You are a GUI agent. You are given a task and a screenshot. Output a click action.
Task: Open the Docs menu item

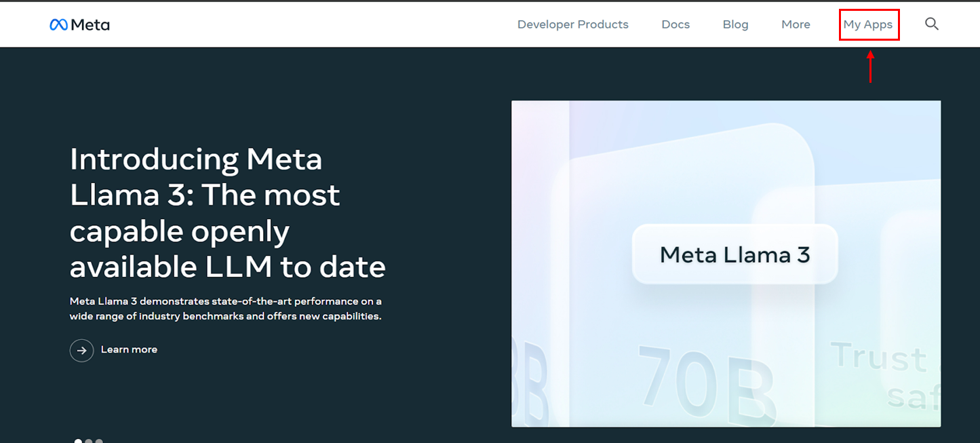pyautogui.click(x=675, y=24)
